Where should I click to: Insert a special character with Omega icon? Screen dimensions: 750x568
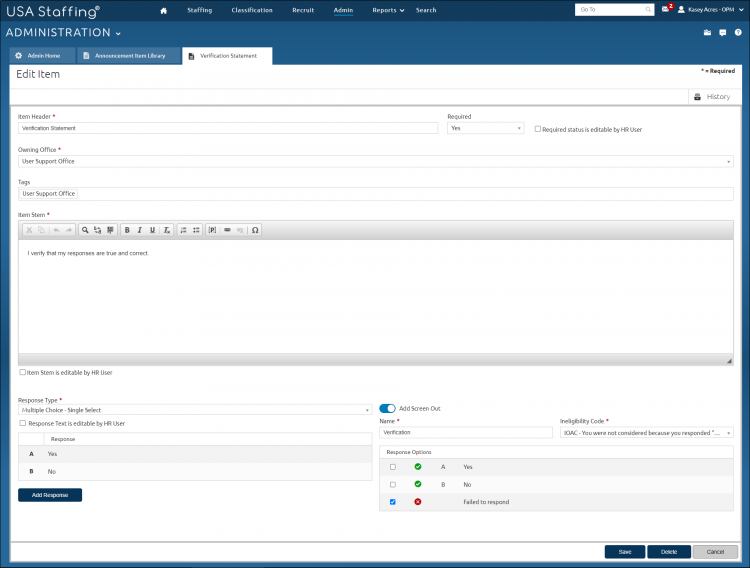point(255,230)
